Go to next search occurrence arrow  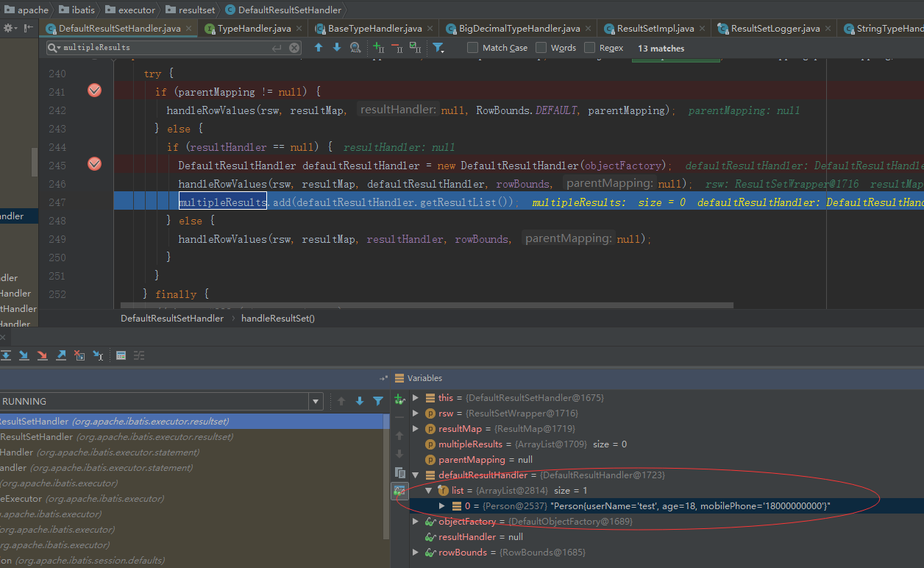[x=337, y=47]
